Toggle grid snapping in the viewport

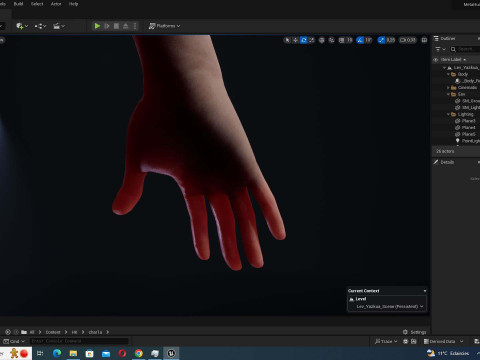point(342,40)
